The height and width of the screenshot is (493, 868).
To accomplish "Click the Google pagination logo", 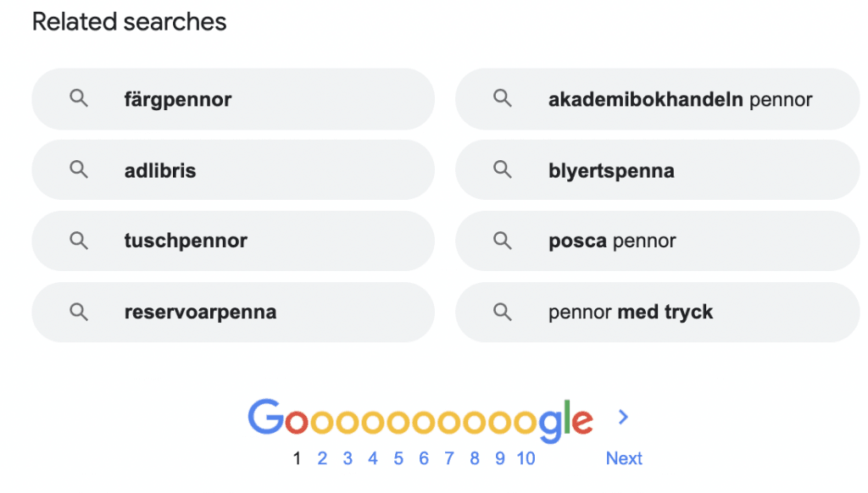I will click(420, 420).
